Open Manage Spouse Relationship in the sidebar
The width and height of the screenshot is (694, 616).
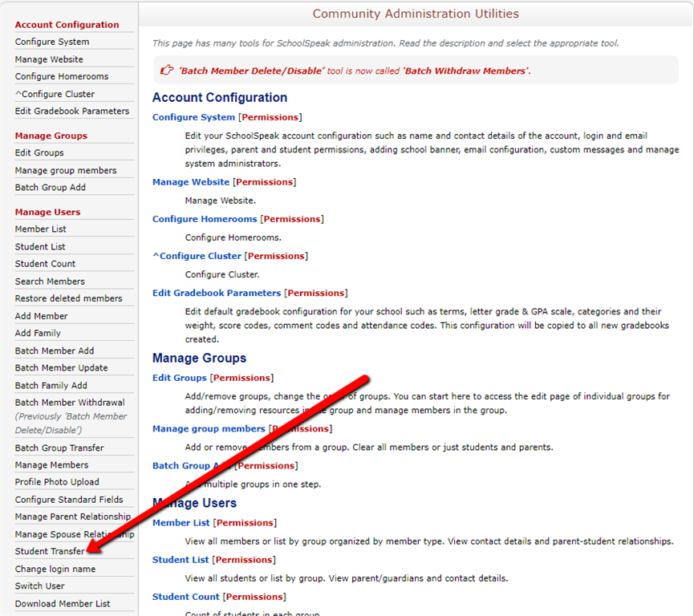(75, 534)
